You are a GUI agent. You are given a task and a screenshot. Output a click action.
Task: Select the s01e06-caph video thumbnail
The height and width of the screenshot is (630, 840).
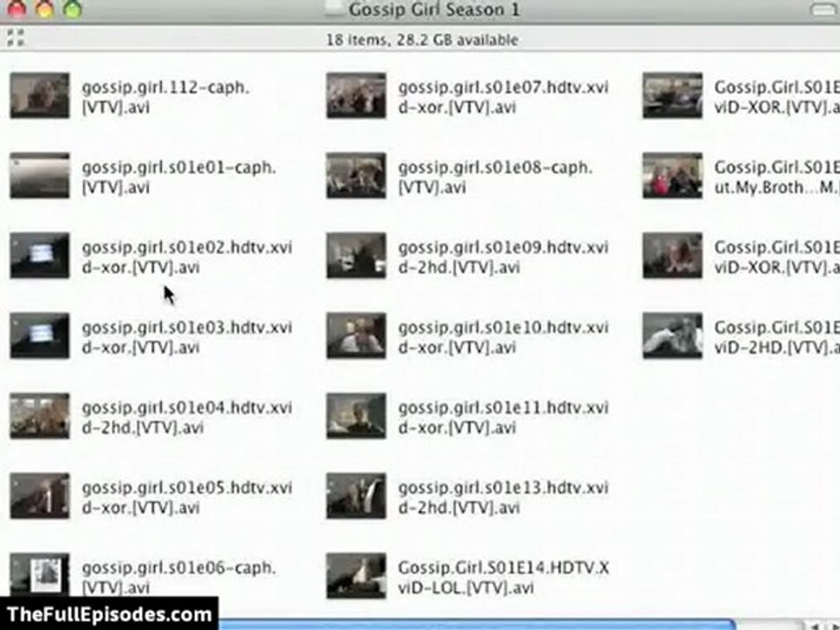coord(39,574)
